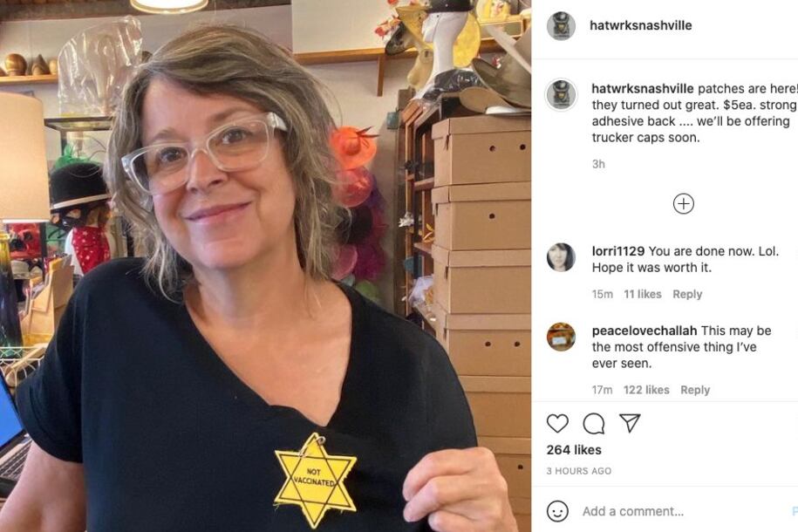
Task: Open emoji picker smiley icon
Action: pyautogui.click(x=557, y=510)
